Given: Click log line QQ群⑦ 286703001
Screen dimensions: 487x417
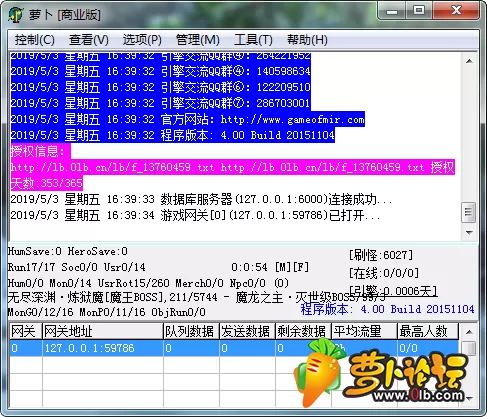Looking at the screenshot, I should point(161,103).
